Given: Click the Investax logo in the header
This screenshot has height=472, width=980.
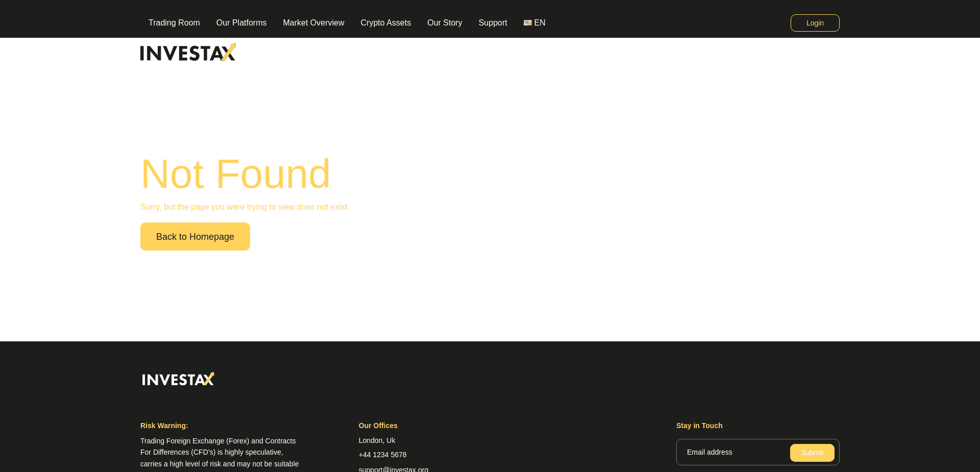Looking at the screenshot, I should 188,53.
